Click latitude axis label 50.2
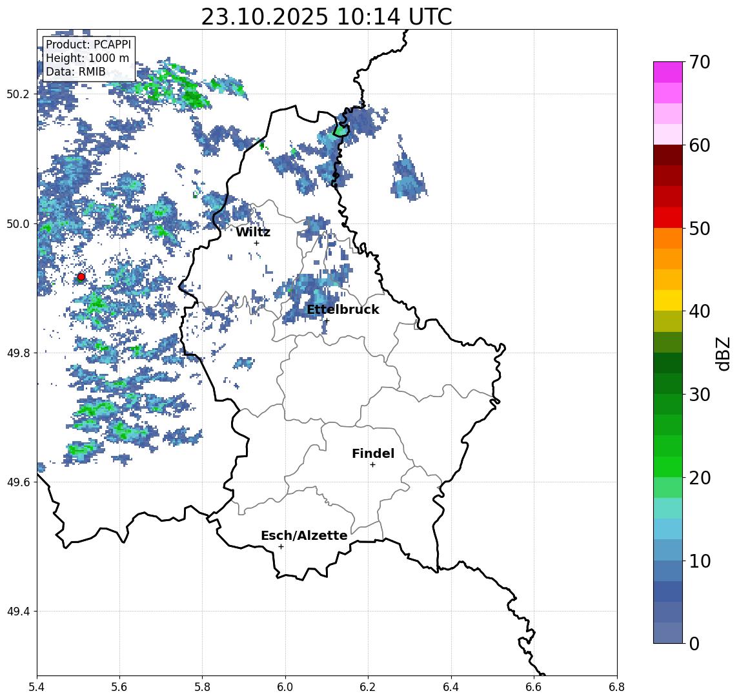Screen dimensions: 739x700 [x=18, y=94]
